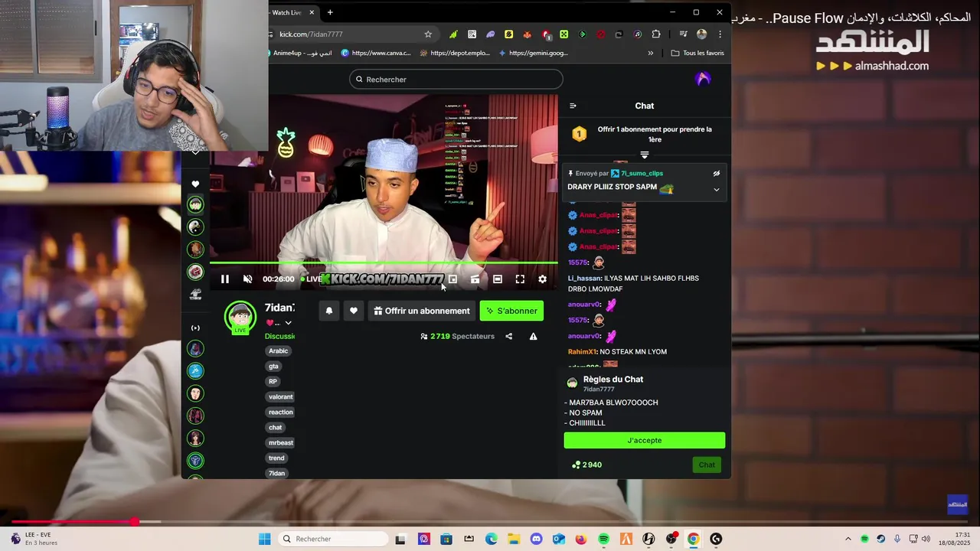Click the taskbar Rechercher search box
This screenshot has height=551, width=980.
click(334, 539)
